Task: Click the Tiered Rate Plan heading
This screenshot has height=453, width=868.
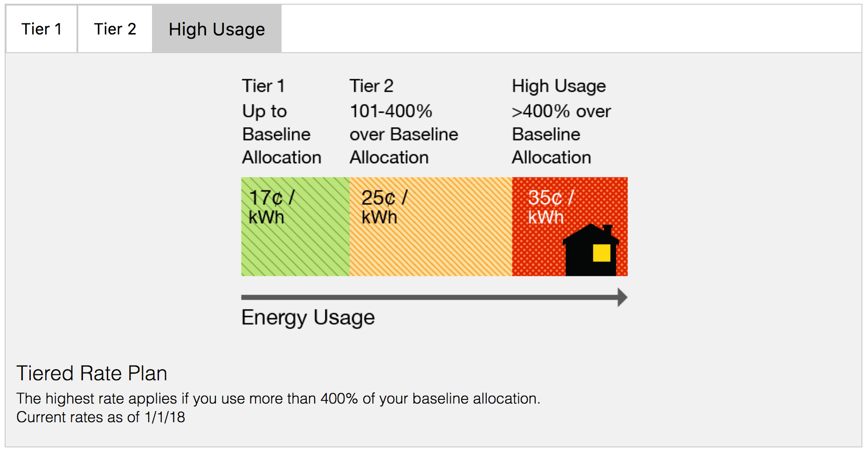Action: [92, 373]
